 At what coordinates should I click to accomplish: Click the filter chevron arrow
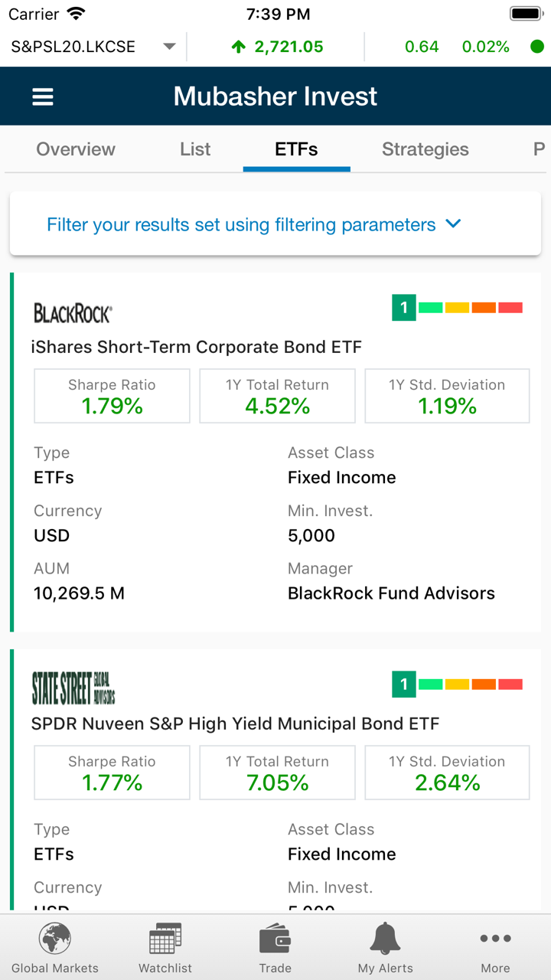pos(454,224)
